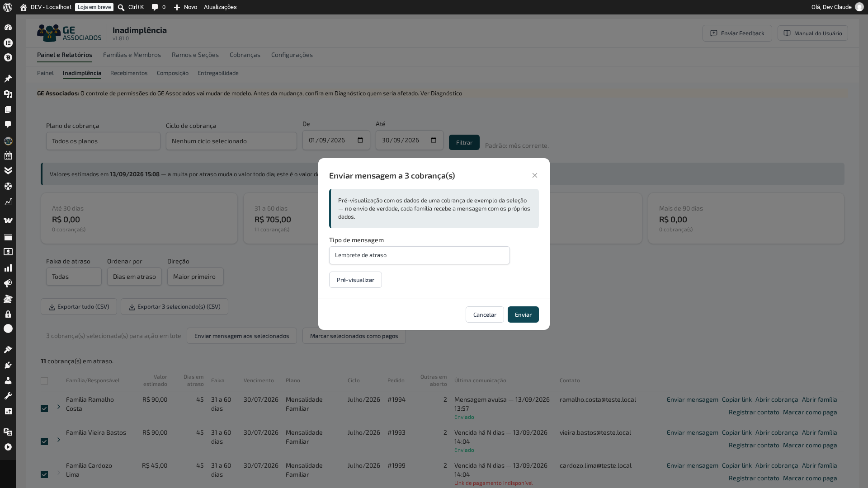
Task: Uncheck the Família Cardozo Lima row checkbox
Action: (x=44, y=474)
